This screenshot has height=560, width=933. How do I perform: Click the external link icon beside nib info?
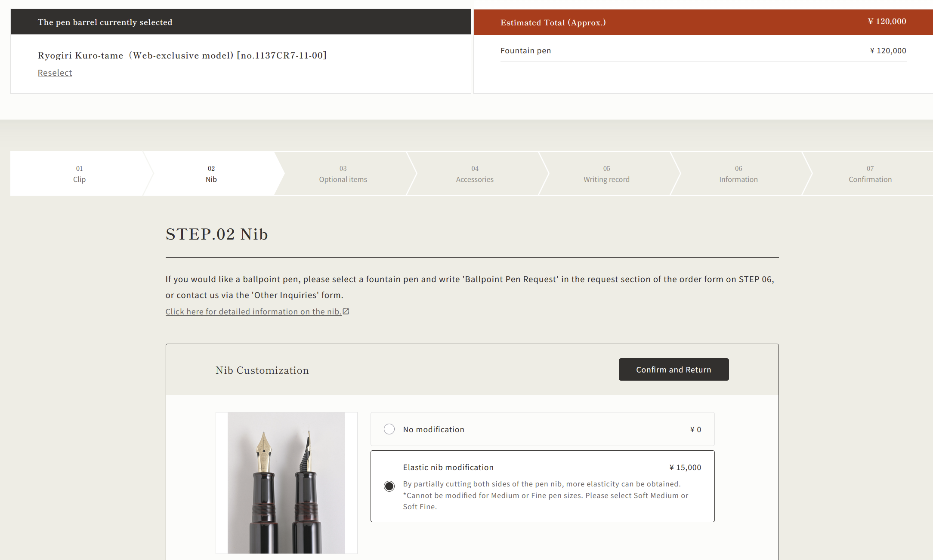[346, 311]
